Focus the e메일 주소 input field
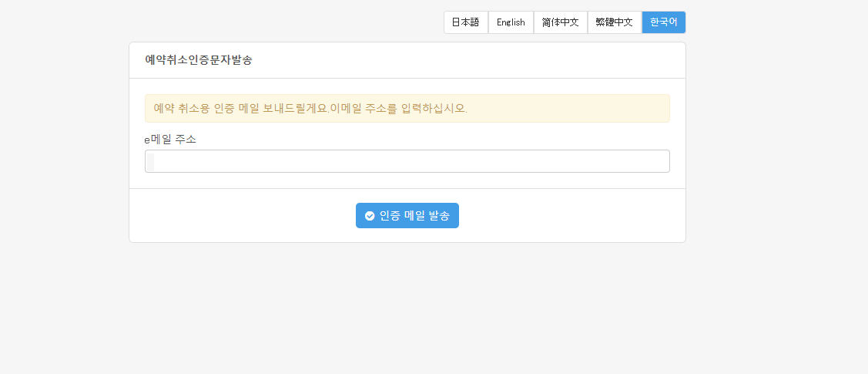The image size is (868, 374). pos(407,161)
